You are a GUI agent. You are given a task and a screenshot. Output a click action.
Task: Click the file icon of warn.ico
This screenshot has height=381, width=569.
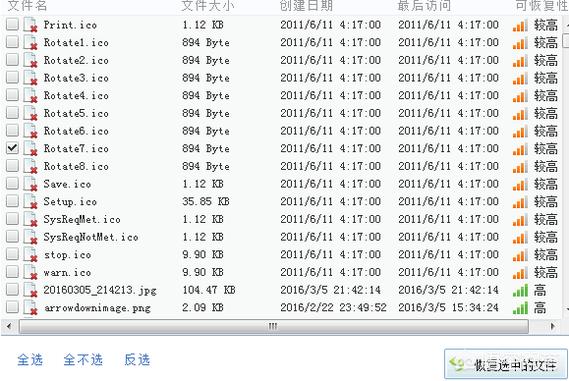point(30,272)
